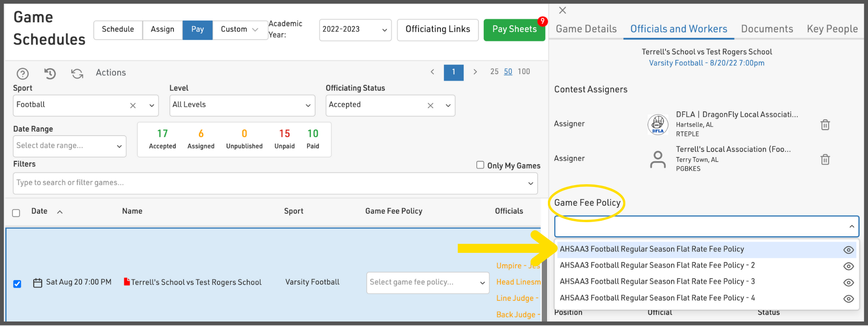Expand the Academic Year 2022-2023 dropdown
This screenshot has width=868, height=326.
355,30
